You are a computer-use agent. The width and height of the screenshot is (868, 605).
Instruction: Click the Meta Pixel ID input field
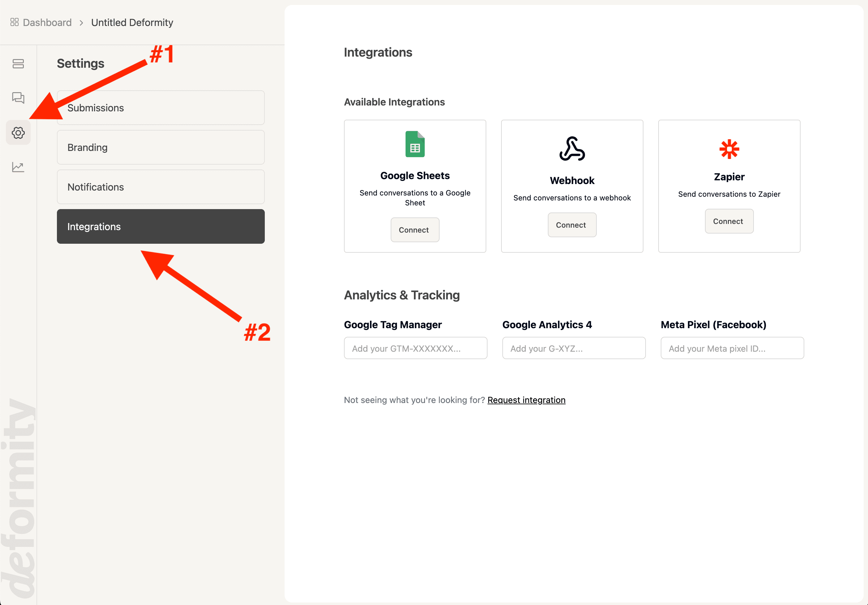(732, 348)
